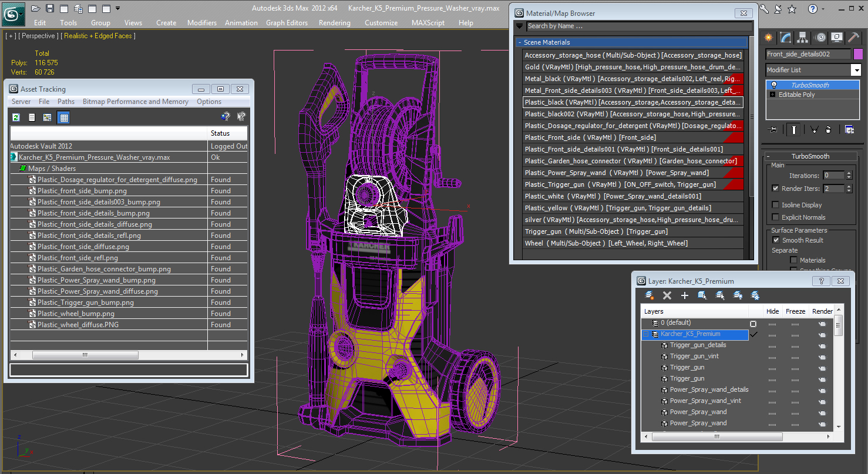Image resolution: width=868 pixels, height=474 pixels.
Task: Collapse the TurboSmooth rollout header
Action: (x=810, y=156)
